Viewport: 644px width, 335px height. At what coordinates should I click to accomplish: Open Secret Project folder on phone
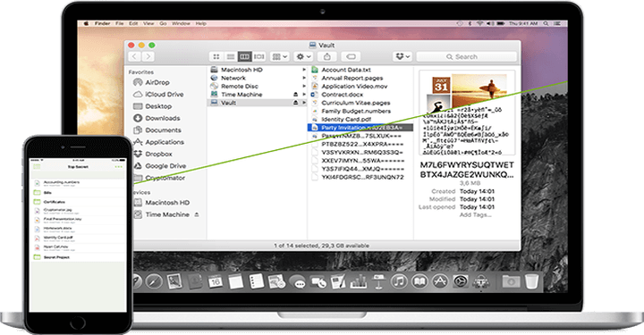pyautogui.click(x=79, y=257)
